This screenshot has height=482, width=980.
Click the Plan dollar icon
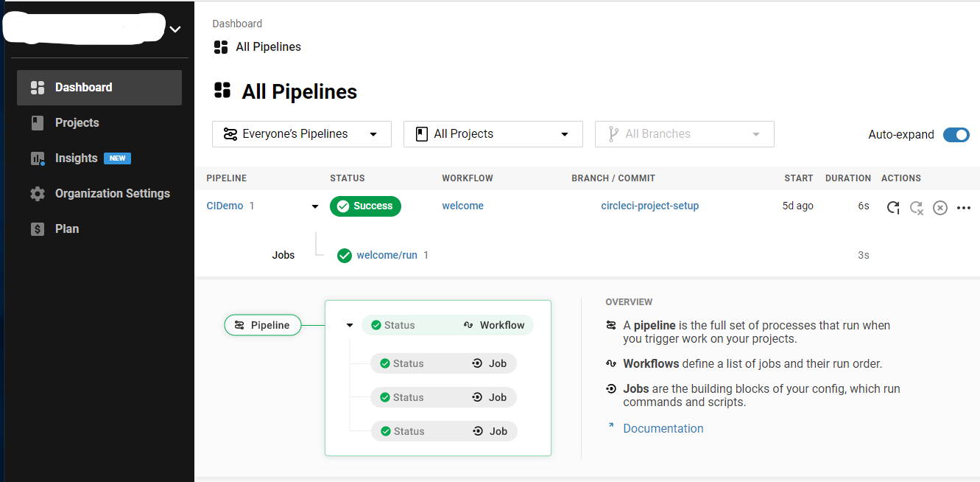[38, 229]
